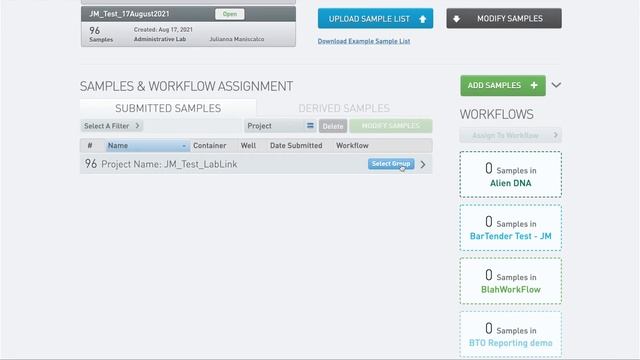
Task: Click the faded green Modify Samples button
Action: click(x=391, y=126)
